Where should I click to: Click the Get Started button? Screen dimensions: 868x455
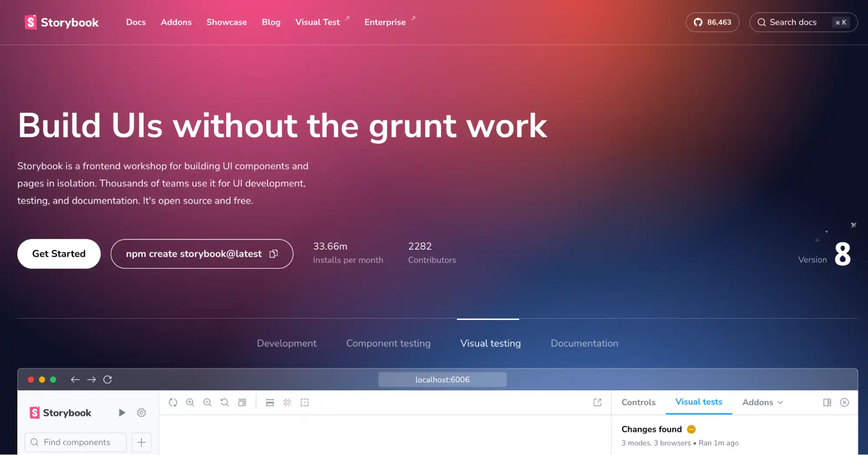(59, 254)
